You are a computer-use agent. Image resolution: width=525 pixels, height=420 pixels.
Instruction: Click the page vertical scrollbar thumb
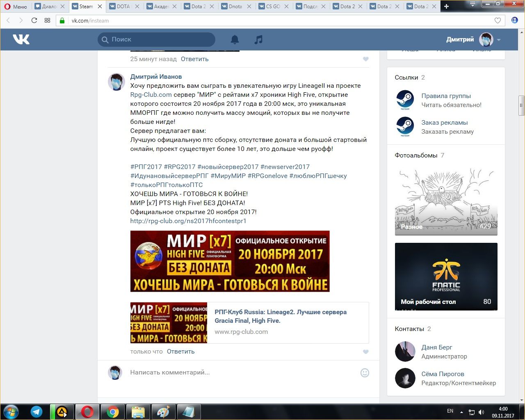pyautogui.click(x=521, y=105)
